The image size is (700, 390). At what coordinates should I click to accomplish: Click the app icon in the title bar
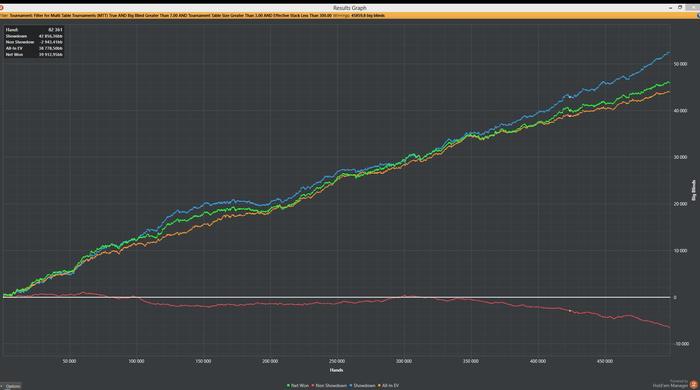coord(2,8)
